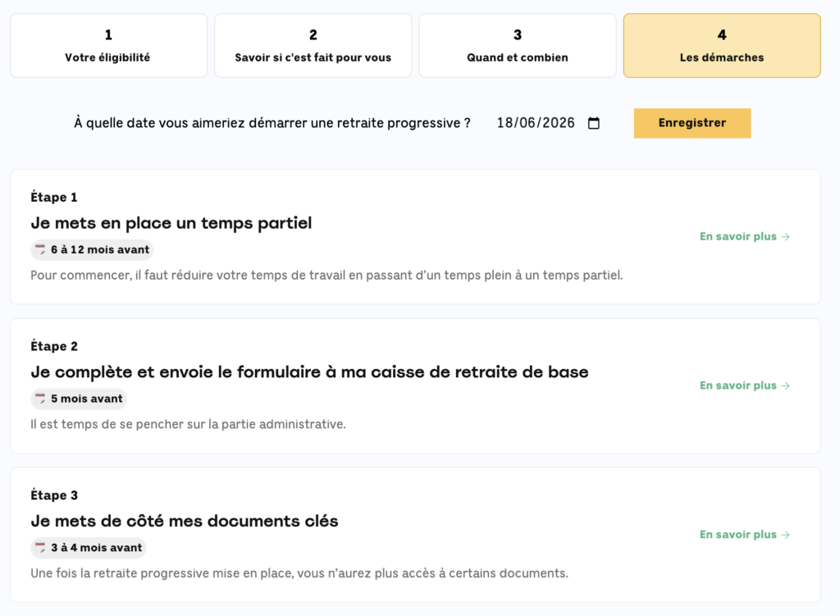Click 'En savoir plus' link for Étape 3
Screen dimensions: 840x616
coord(738,535)
